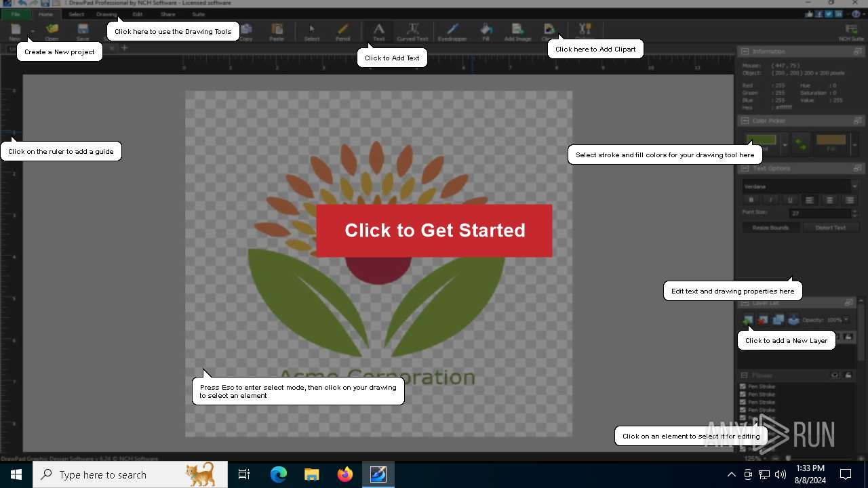868x488 pixels.
Task: Align text right
Action: [850, 200]
